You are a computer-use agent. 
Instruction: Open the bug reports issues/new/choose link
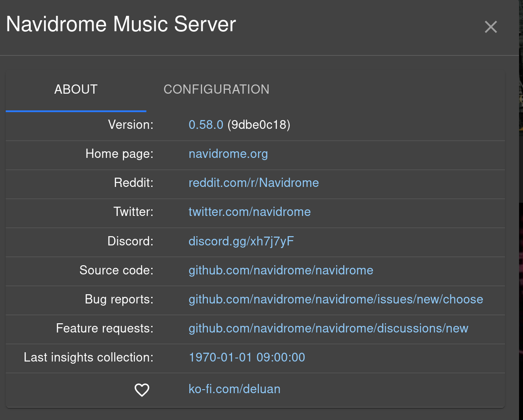pyautogui.click(x=336, y=299)
